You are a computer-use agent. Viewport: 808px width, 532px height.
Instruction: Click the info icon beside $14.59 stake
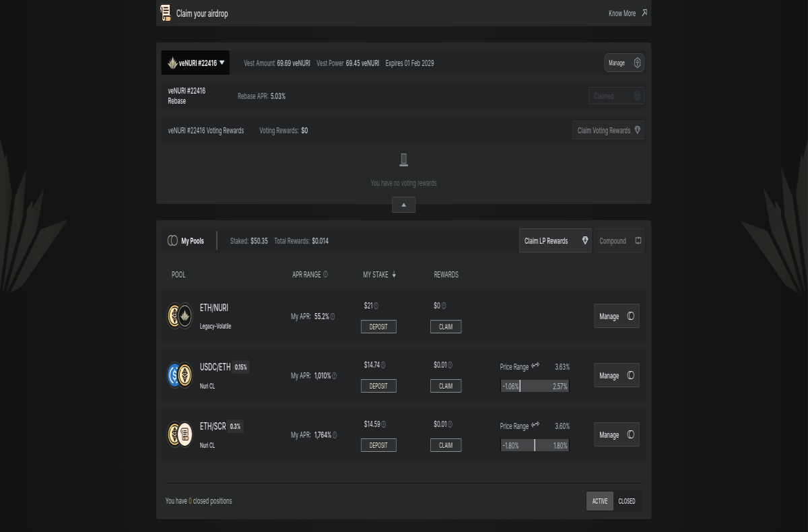(383, 424)
